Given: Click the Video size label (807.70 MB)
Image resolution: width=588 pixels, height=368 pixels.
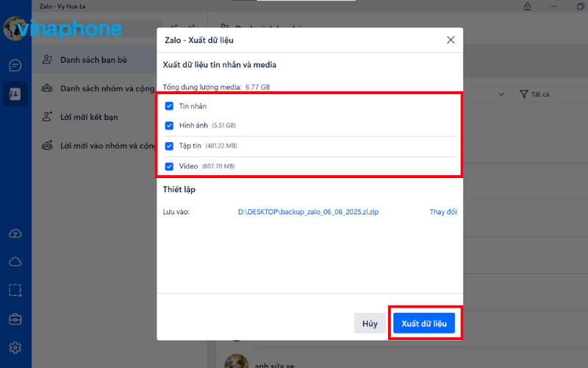Looking at the screenshot, I should point(218,166).
